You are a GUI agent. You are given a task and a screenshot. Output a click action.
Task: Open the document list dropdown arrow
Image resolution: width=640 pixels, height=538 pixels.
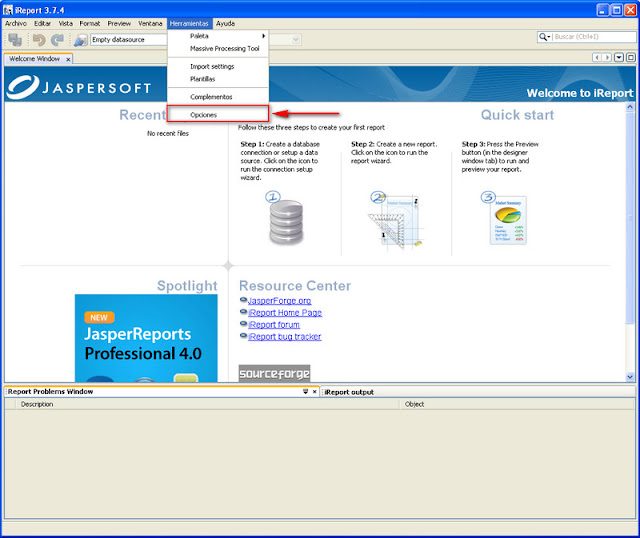point(619,58)
